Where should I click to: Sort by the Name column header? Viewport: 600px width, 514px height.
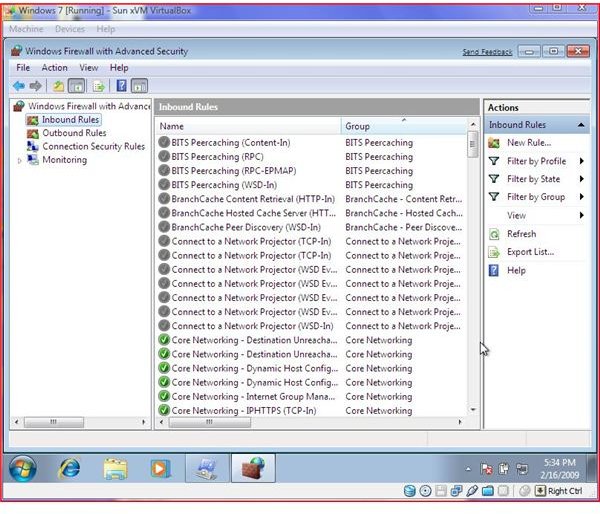coord(248,126)
